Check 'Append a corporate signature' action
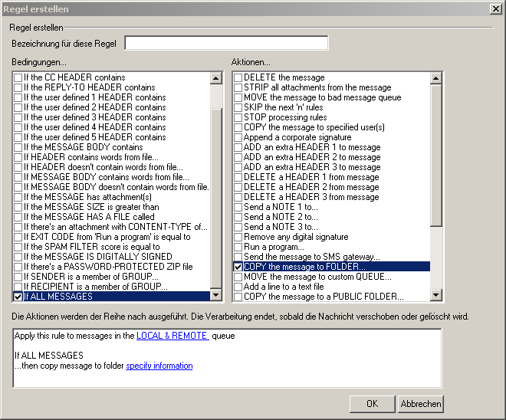This screenshot has width=506, height=420. (238, 137)
